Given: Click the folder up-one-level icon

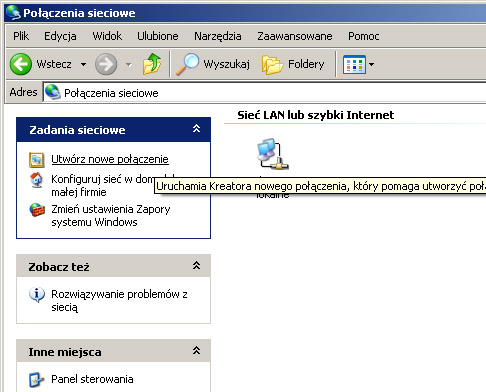Looking at the screenshot, I should pyautogui.click(x=152, y=64).
